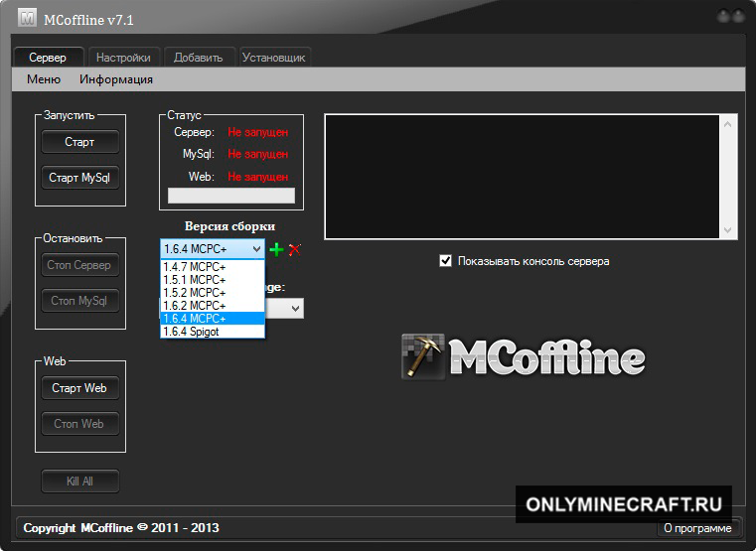Click the 'Стоп MySql' button

pyautogui.click(x=80, y=301)
